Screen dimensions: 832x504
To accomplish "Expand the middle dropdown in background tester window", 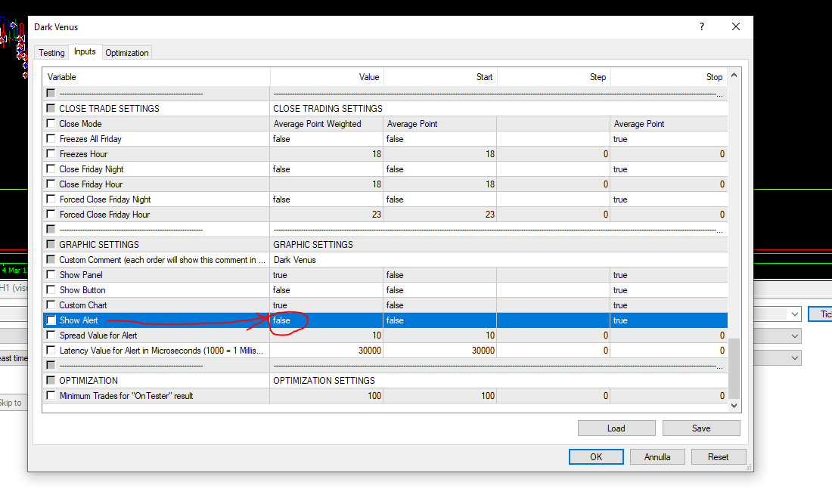I will (794, 335).
